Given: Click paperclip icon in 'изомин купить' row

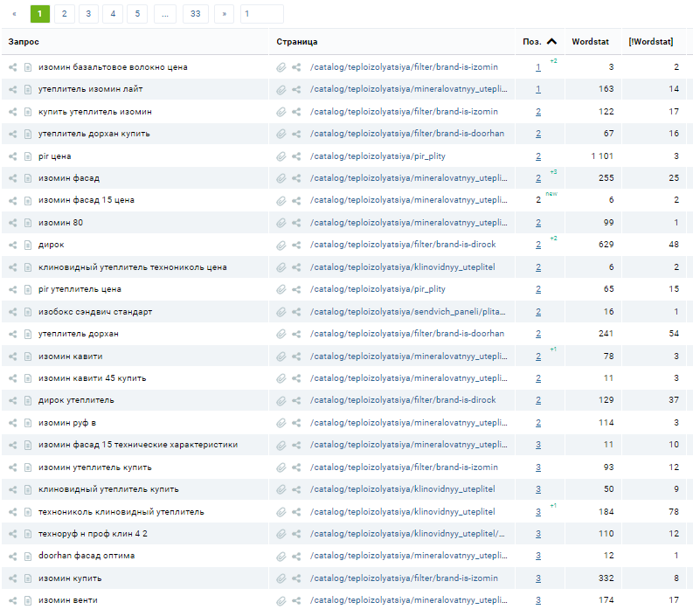Looking at the screenshot, I should click(x=281, y=578).
